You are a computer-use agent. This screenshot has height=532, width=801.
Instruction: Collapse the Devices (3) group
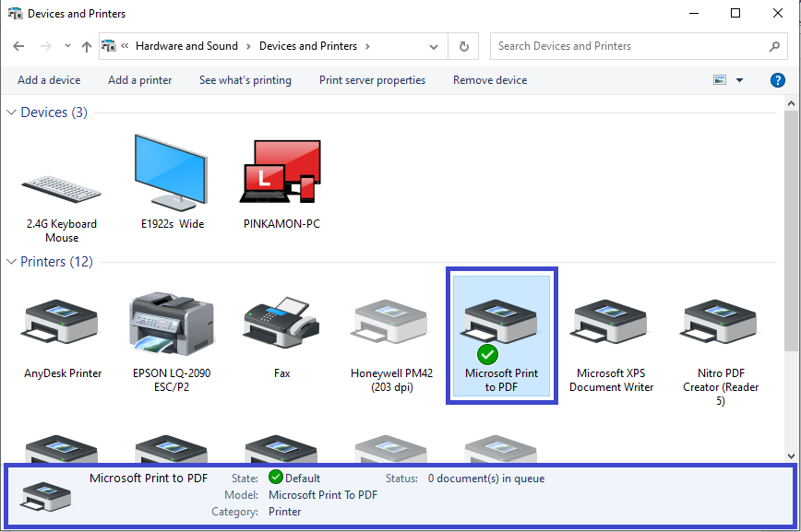click(11, 112)
